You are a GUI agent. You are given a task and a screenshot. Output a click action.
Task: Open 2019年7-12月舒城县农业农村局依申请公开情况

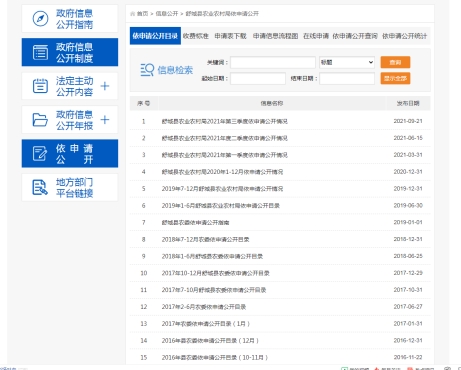coord(222,189)
